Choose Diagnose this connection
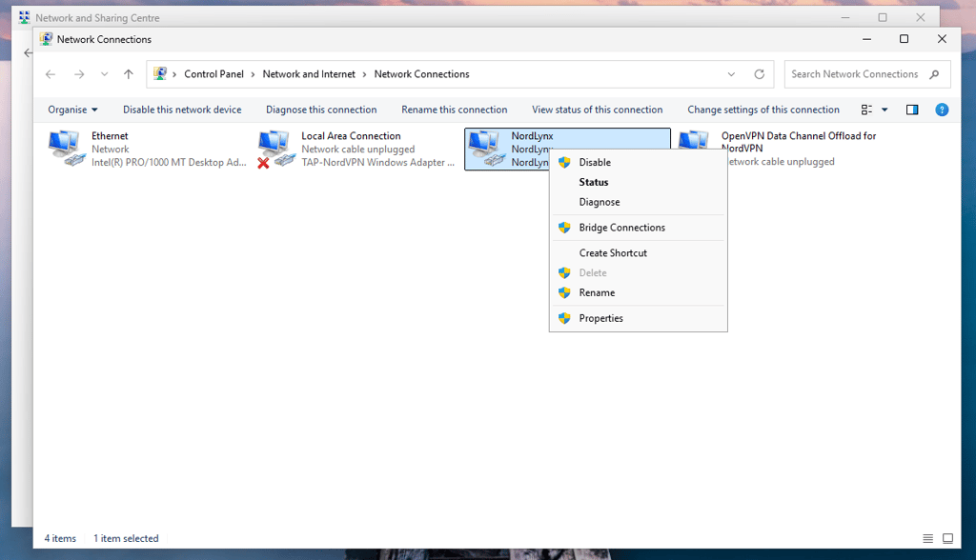This screenshot has width=976, height=560. (321, 110)
